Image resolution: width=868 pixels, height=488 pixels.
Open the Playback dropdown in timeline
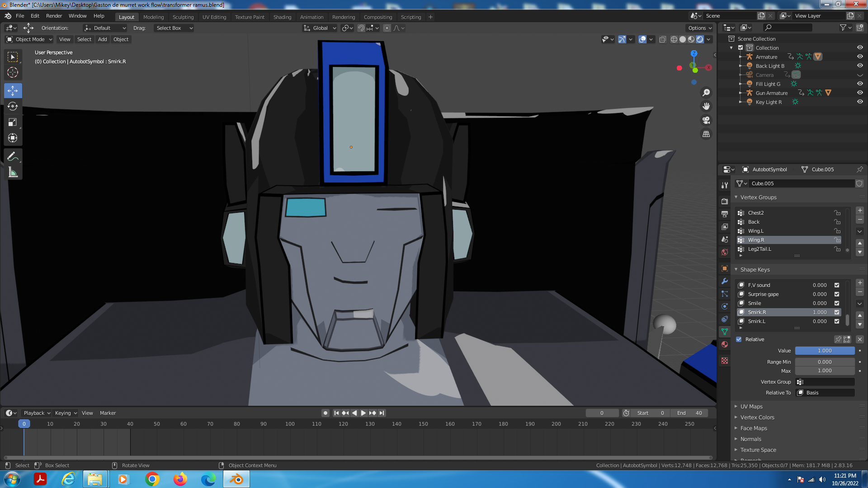point(37,413)
